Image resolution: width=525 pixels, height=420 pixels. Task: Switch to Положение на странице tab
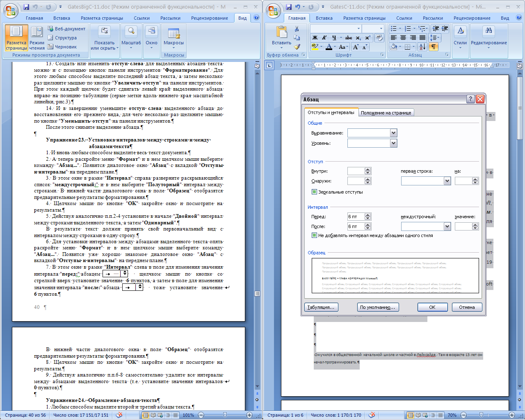coord(386,113)
